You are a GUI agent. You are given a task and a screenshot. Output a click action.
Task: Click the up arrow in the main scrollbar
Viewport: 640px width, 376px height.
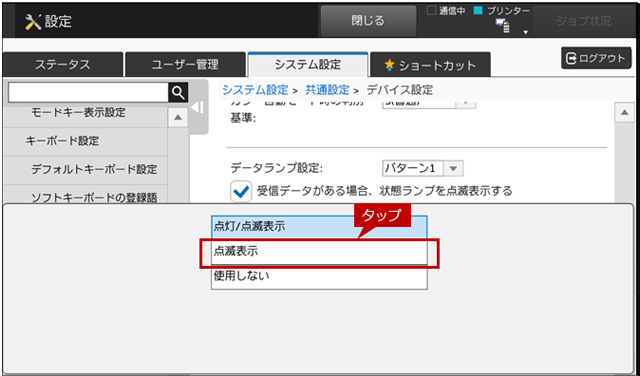coord(624,112)
